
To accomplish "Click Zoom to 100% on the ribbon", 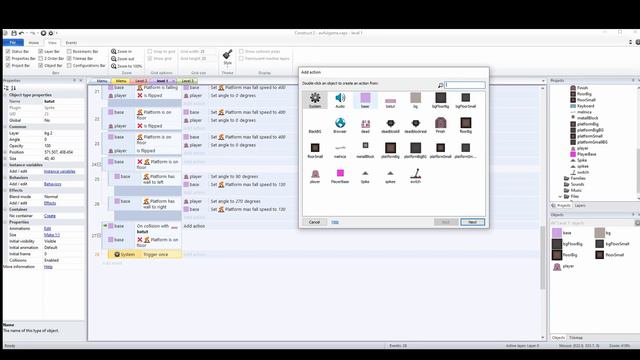I will (x=127, y=66).
